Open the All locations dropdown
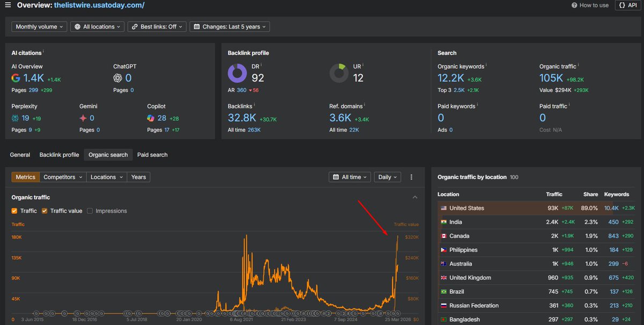Image resolution: width=644 pixels, height=325 pixels. tap(97, 26)
